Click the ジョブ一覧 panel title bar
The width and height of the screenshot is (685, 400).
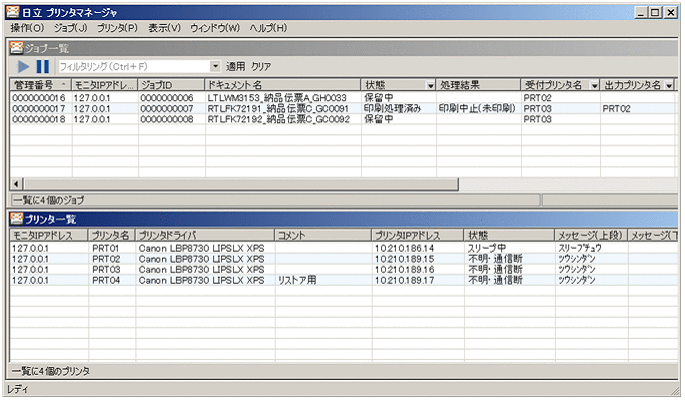pyautogui.click(x=343, y=48)
